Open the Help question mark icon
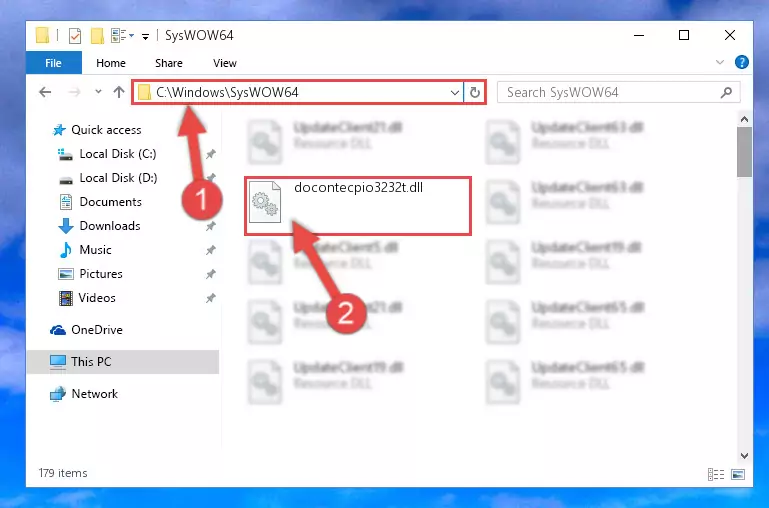Screen dimensions: 769x508 coord(742,62)
